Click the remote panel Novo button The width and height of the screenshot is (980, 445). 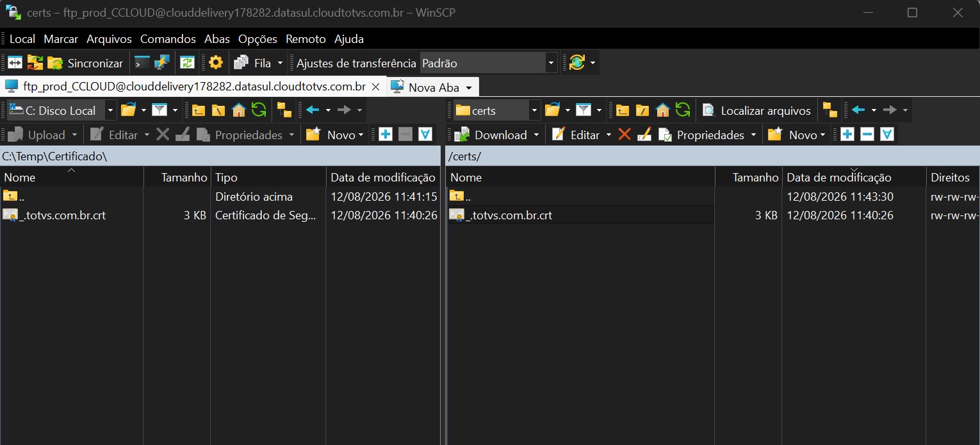797,135
